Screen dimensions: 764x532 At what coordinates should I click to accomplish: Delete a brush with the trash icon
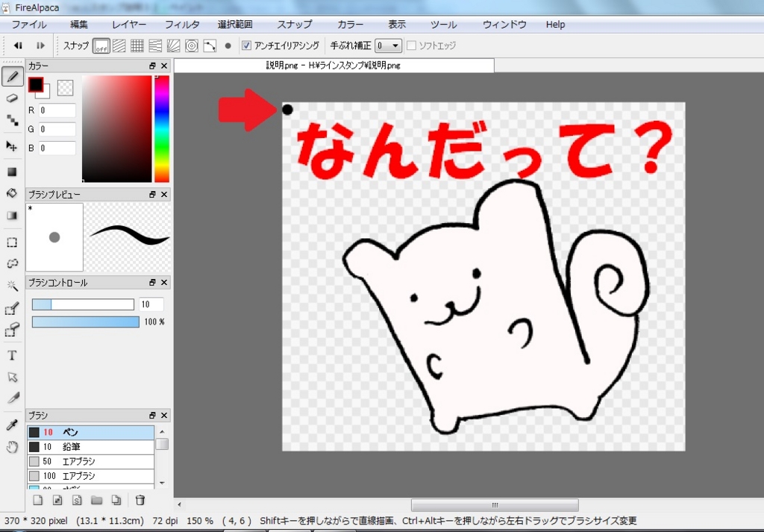pyautogui.click(x=139, y=500)
